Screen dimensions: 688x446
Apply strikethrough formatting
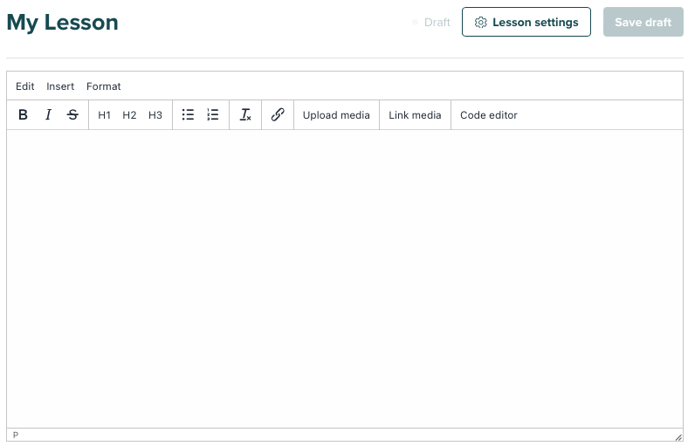click(72, 115)
